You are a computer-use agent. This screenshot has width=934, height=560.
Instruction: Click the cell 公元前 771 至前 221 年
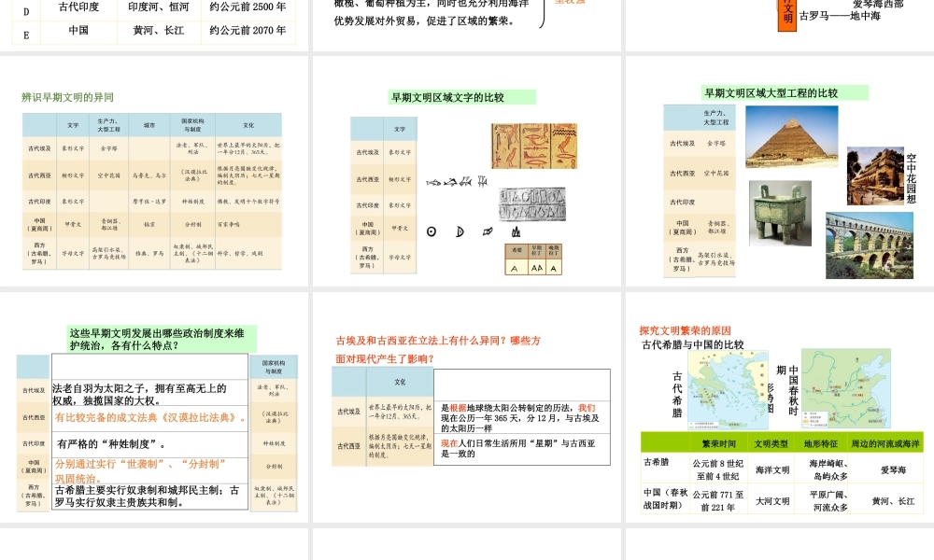coord(718,501)
